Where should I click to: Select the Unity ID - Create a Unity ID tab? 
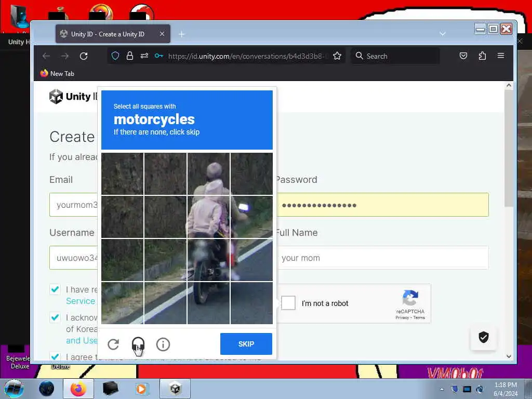point(113,34)
